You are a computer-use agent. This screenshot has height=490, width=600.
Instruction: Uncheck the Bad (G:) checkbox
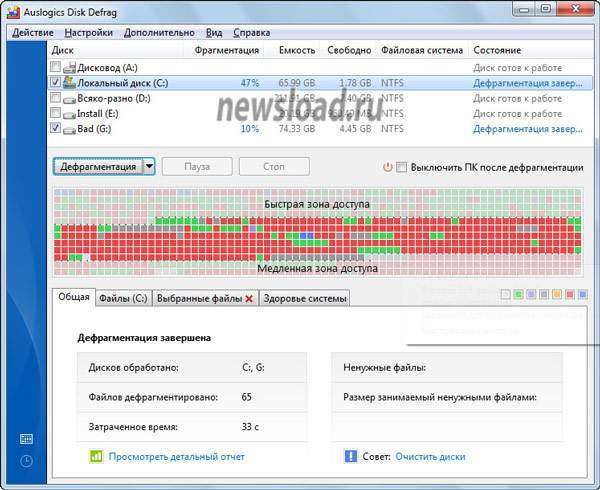(55, 128)
